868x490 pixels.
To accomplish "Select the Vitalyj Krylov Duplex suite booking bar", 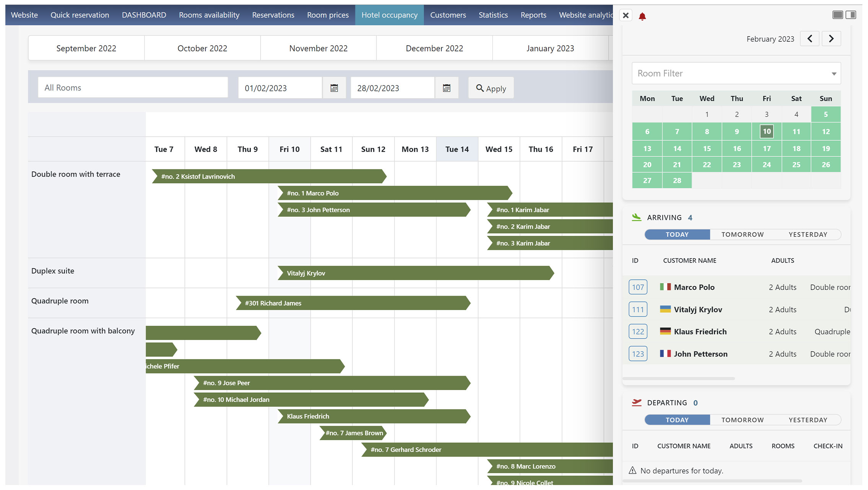I will (x=416, y=273).
